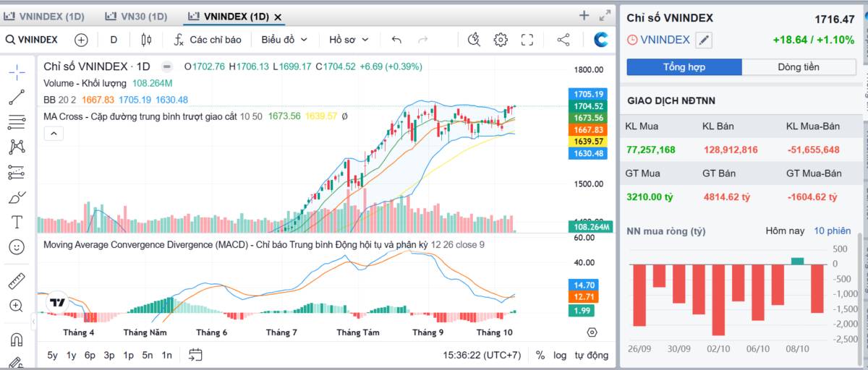Edit VNINDEX with pencil icon

703,40
